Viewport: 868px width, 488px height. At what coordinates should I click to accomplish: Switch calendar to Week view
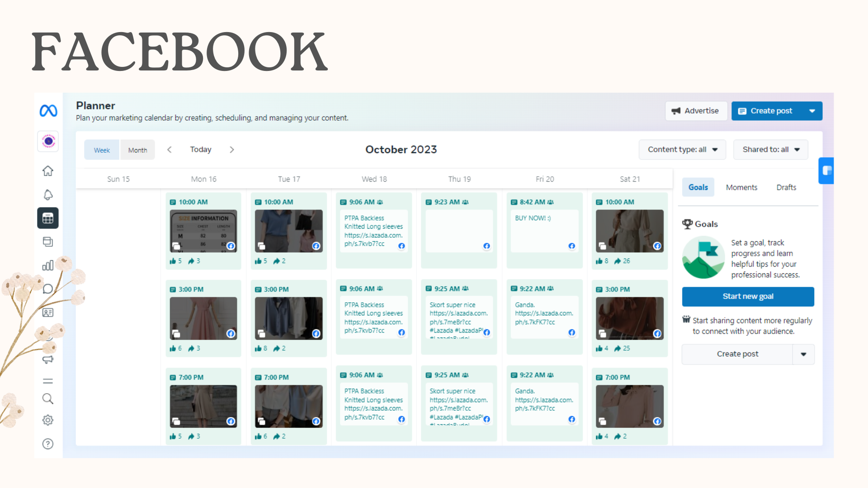[102, 150]
